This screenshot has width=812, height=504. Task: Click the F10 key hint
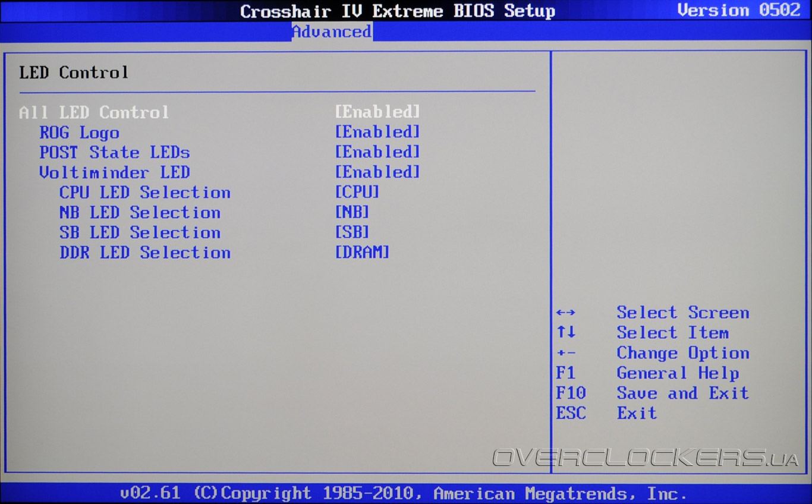[571, 393]
